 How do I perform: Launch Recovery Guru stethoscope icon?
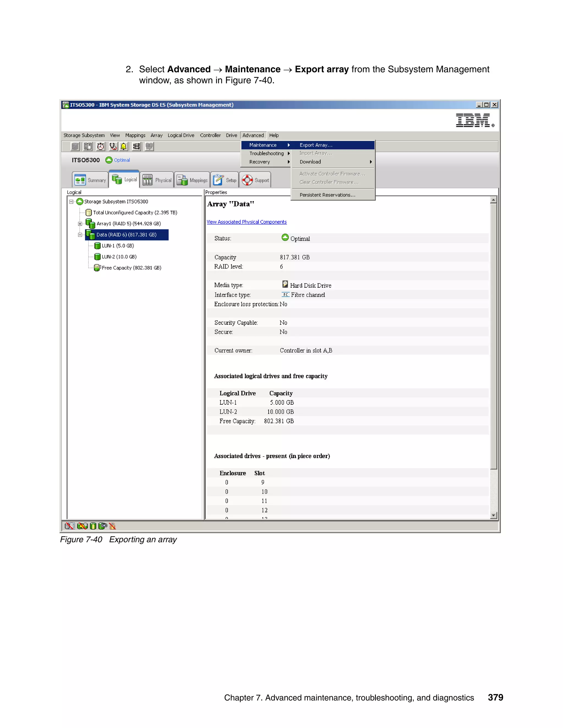[x=113, y=146]
